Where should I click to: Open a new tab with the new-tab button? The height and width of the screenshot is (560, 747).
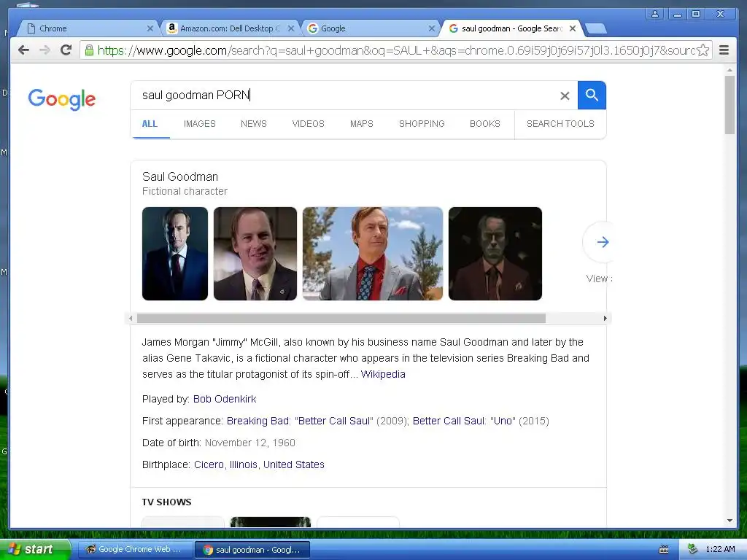(x=595, y=29)
